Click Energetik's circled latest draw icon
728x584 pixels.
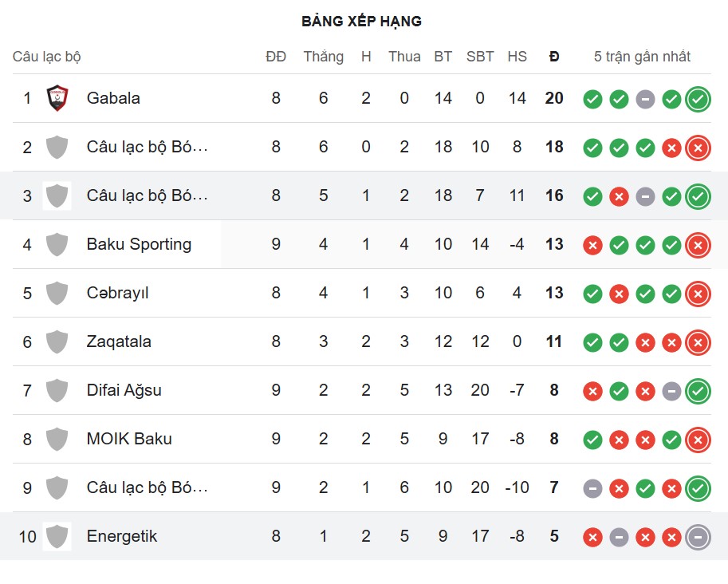[698, 537]
